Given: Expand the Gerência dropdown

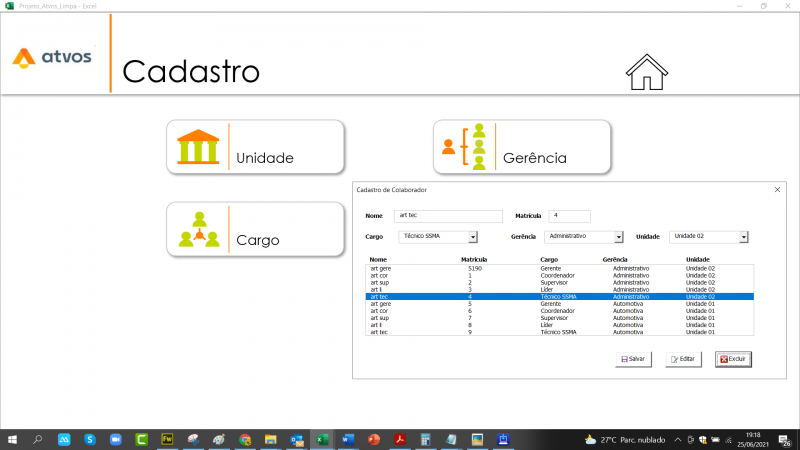Looking at the screenshot, I should point(619,237).
